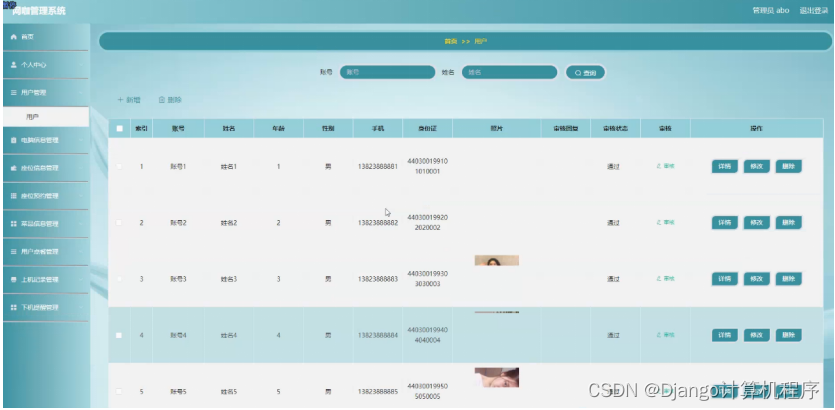
Task: Click the list icon for 用户管理
Action: pos(14,93)
